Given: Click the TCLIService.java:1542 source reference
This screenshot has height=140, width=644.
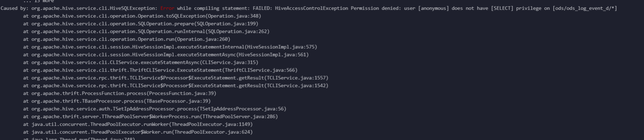Looking at the screenshot, I should point(296,85).
